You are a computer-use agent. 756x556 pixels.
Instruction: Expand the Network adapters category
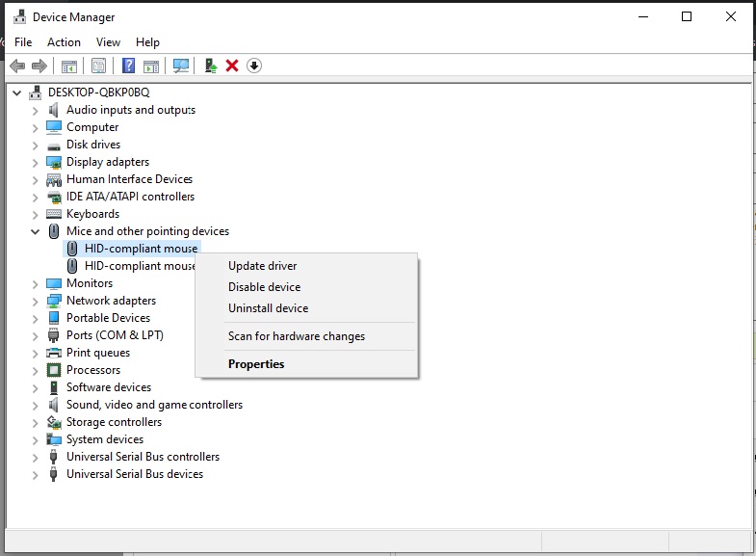[36, 301]
